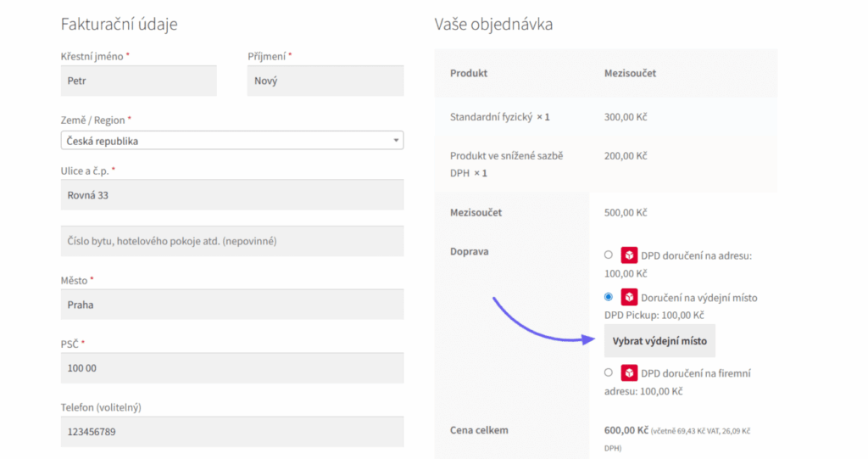The width and height of the screenshot is (868, 459).
Task: Select the PSČ field with 100 00
Action: [232, 368]
